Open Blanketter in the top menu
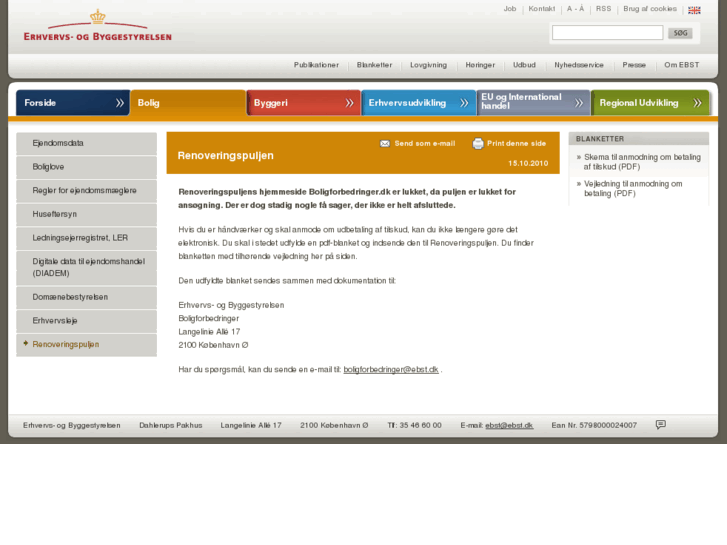The image size is (727, 545). 374,65
